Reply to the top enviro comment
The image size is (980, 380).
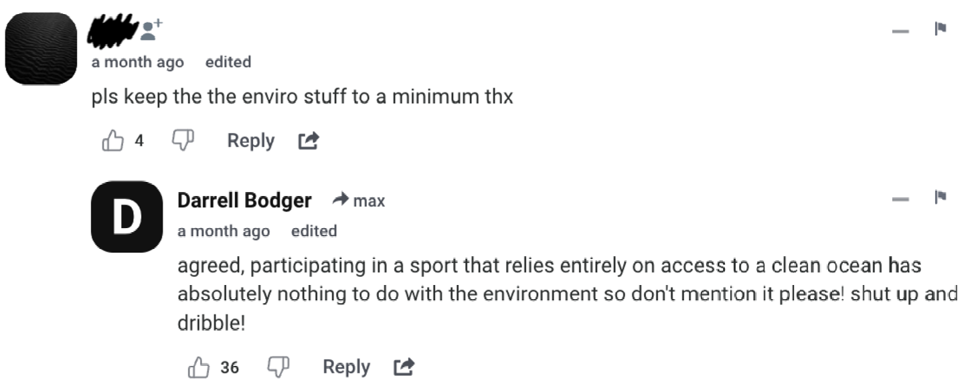click(x=250, y=140)
